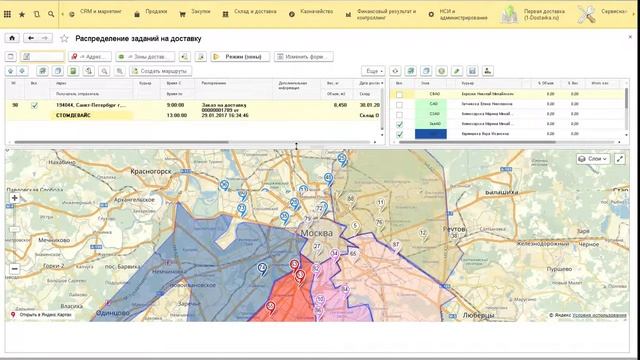Image resolution: width=640 pixels, height=360 pixels.
Task: Navigate back with the left arrow
Action: [31, 38]
